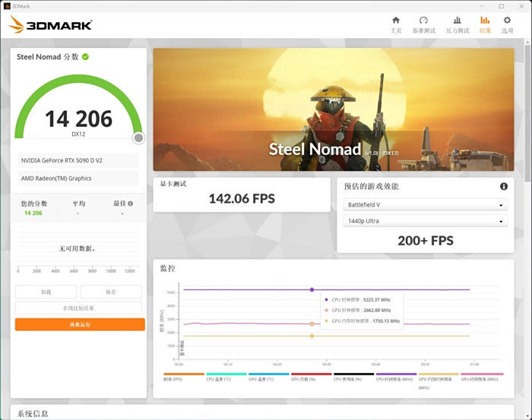Screen dimensions: 532x420
Task: Click the info icon next to 最佳
Action: [x=131, y=204]
